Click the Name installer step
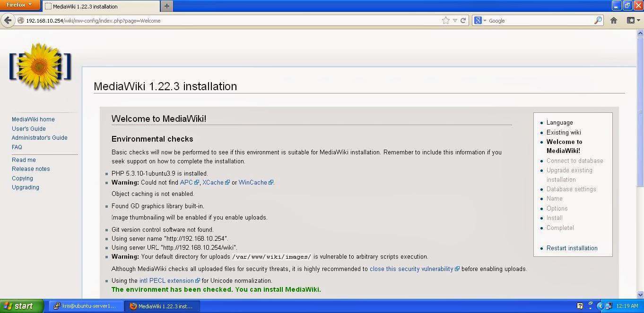 click(555, 198)
